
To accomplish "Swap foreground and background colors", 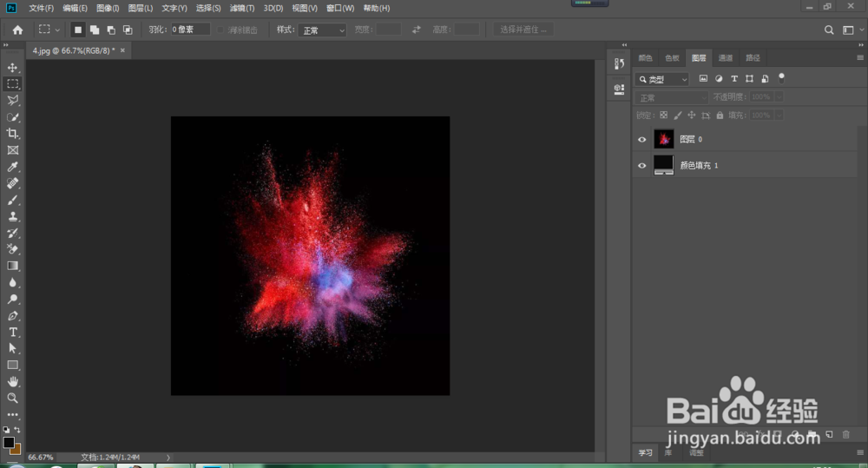I will coord(17,429).
